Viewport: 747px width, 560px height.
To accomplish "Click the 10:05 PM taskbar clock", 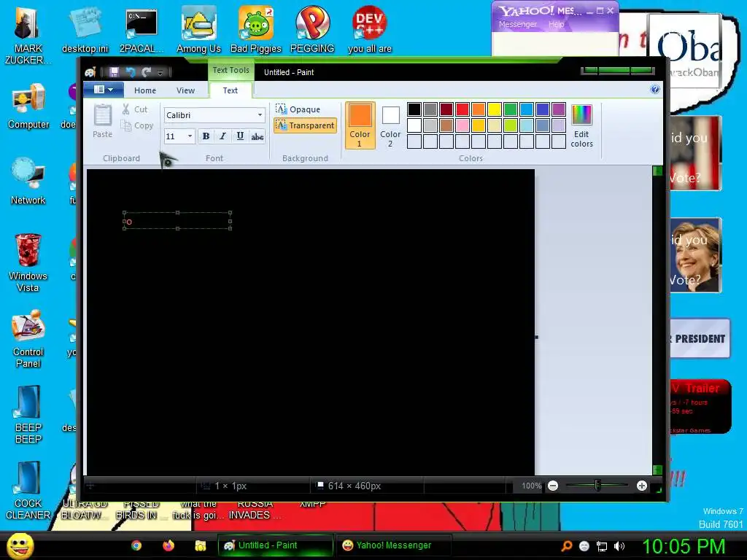I will (x=684, y=546).
